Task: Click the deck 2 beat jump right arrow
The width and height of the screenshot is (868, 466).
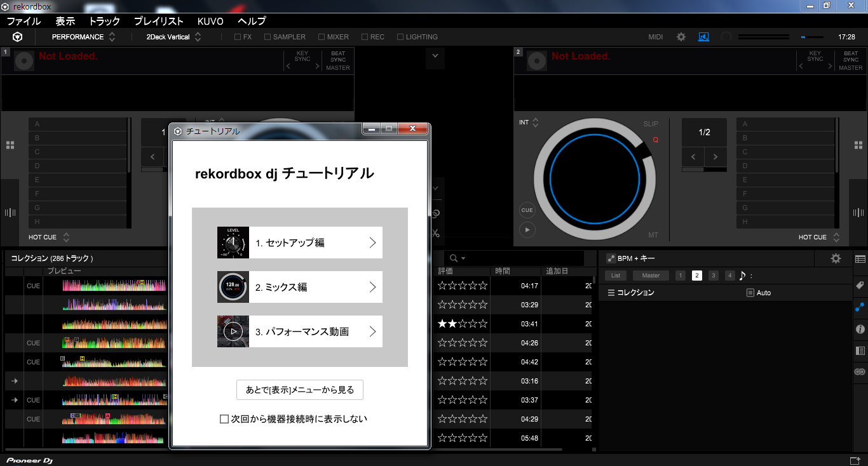Action: (x=715, y=156)
